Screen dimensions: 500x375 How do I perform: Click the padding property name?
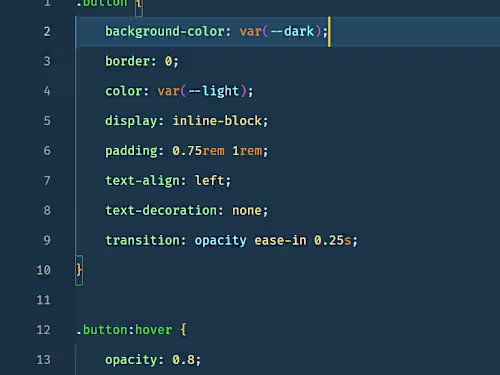tap(131, 151)
